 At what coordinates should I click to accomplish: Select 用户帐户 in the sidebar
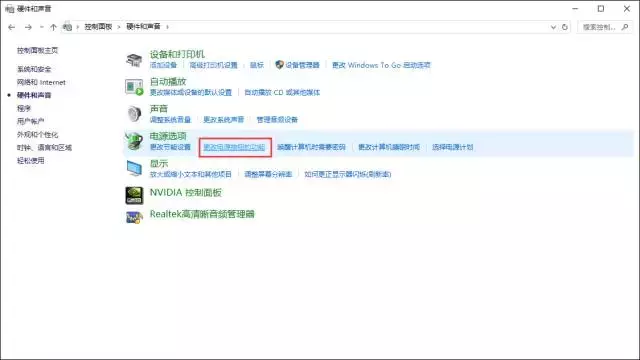click(x=31, y=121)
